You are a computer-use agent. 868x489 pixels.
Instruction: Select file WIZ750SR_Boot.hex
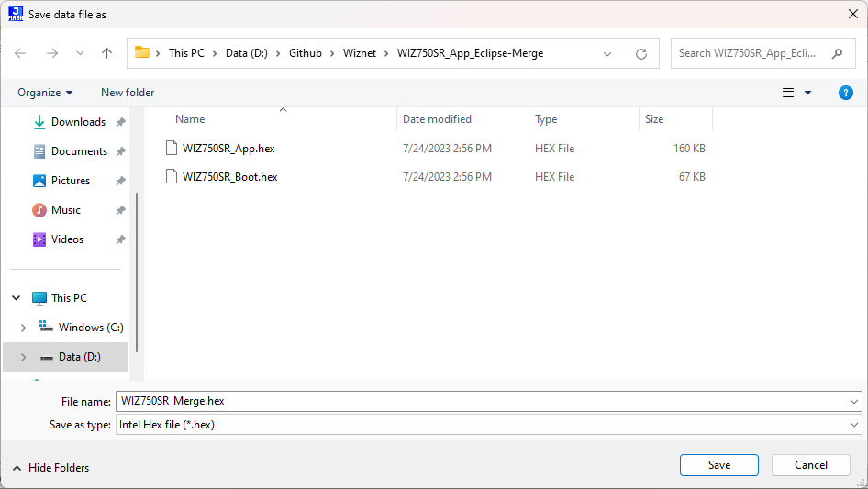(229, 177)
